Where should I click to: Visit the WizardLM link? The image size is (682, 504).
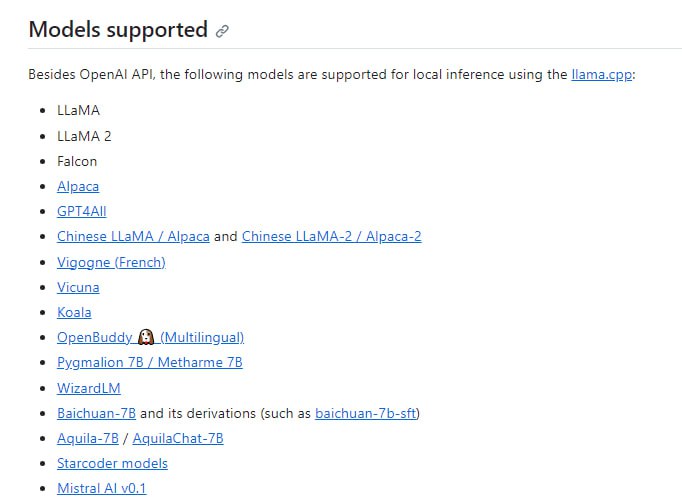pos(89,388)
